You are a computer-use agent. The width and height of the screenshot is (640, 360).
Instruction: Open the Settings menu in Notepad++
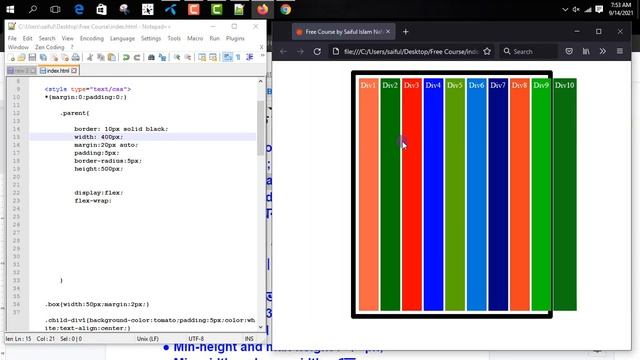tap(151, 38)
